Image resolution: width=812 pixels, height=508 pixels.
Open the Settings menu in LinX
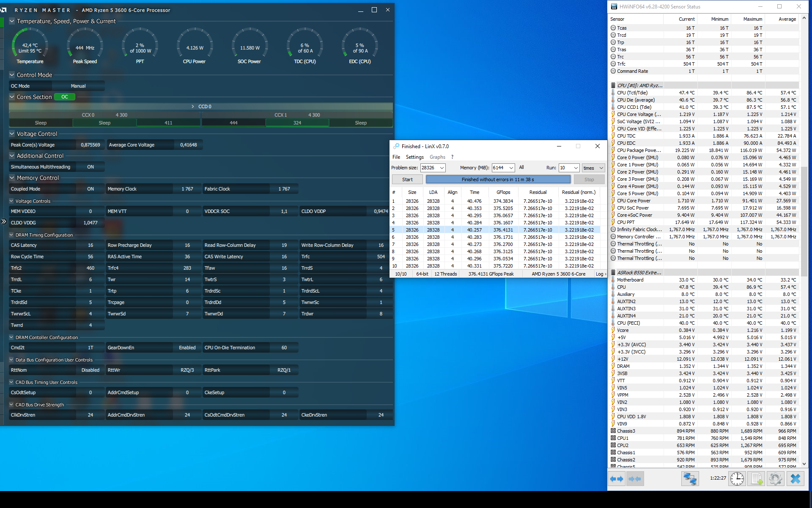pyautogui.click(x=414, y=157)
